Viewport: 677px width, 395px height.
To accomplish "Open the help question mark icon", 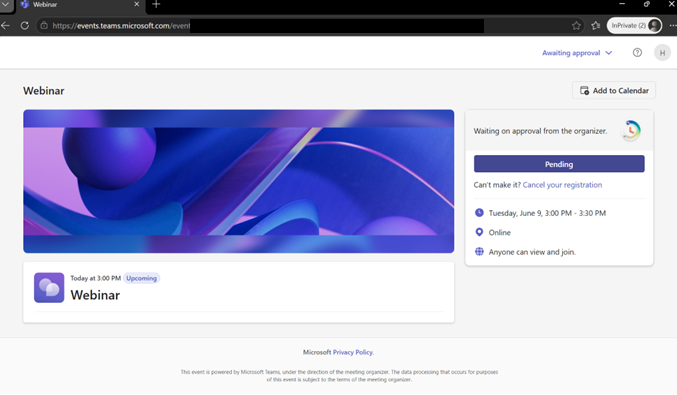I will (x=637, y=53).
